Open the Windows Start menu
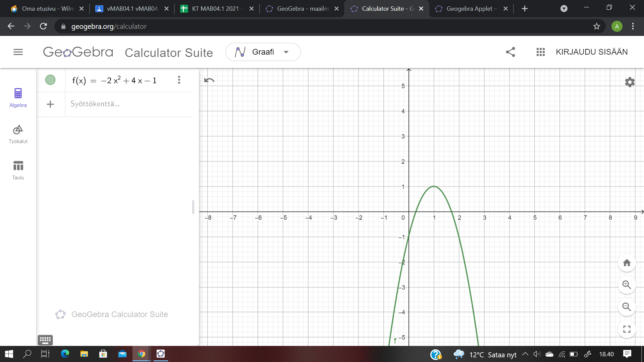Image resolution: width=644 pixels, height=362 pixels. point(9,354)
